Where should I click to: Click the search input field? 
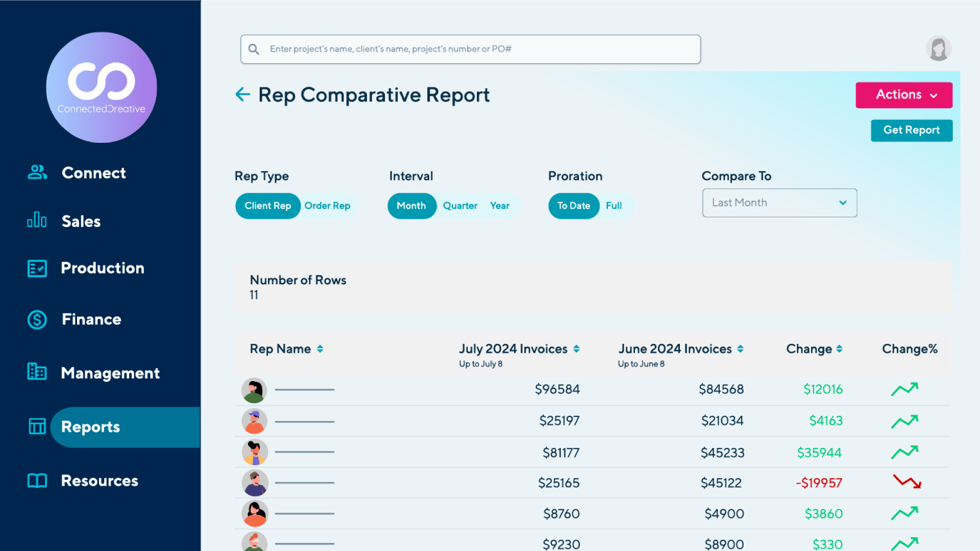click(x=471, y=48)
